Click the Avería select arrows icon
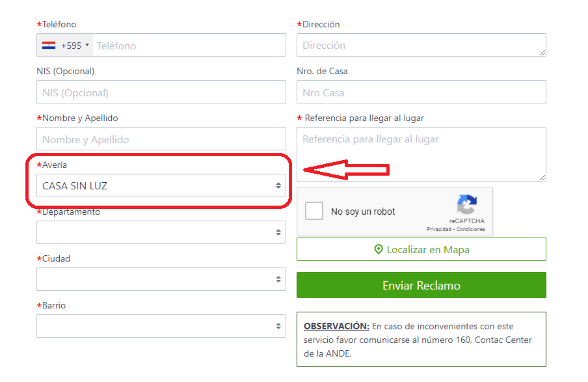 pyautogui.click(x=278, y=185)
